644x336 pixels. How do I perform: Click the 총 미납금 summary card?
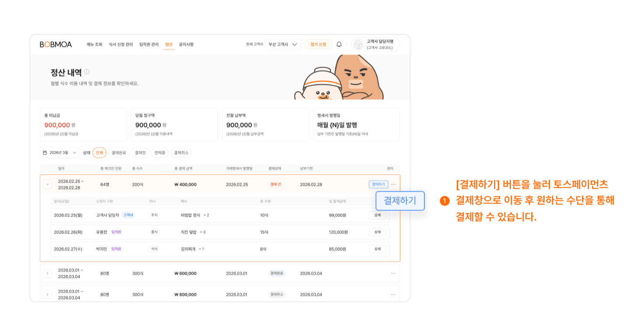click(83, 125)
